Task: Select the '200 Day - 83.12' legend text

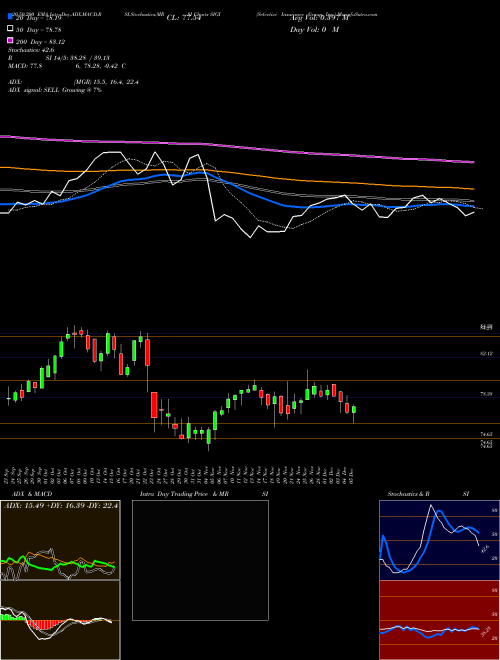Action: (41, 42)
